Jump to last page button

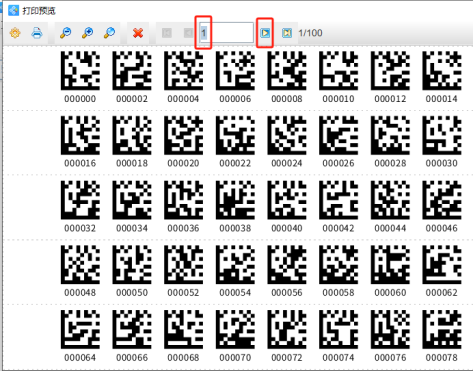pos(287,33)
